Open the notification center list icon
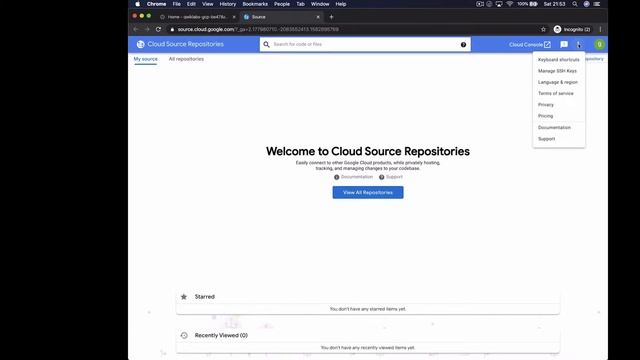640x360 pixels. pos(597,4)
